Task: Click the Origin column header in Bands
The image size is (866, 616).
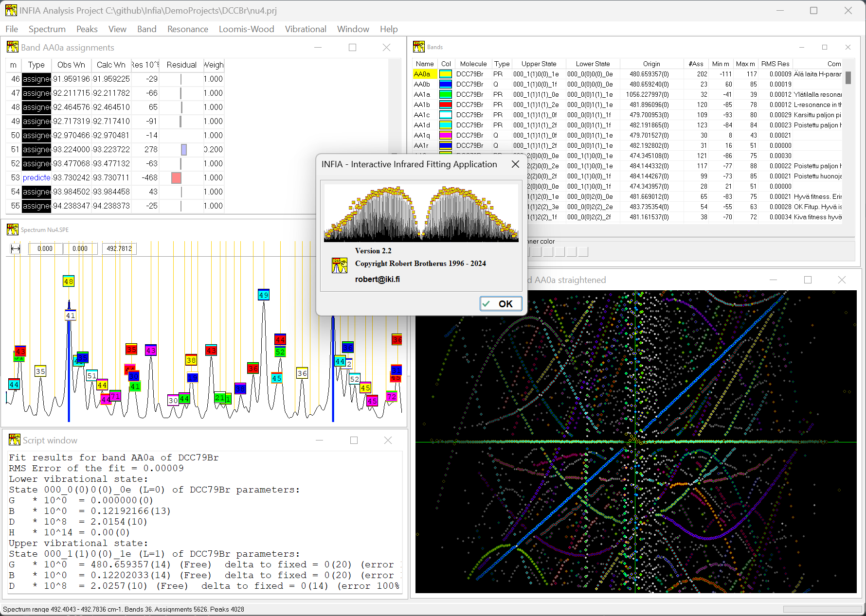Action: click(x=651, y=64)
